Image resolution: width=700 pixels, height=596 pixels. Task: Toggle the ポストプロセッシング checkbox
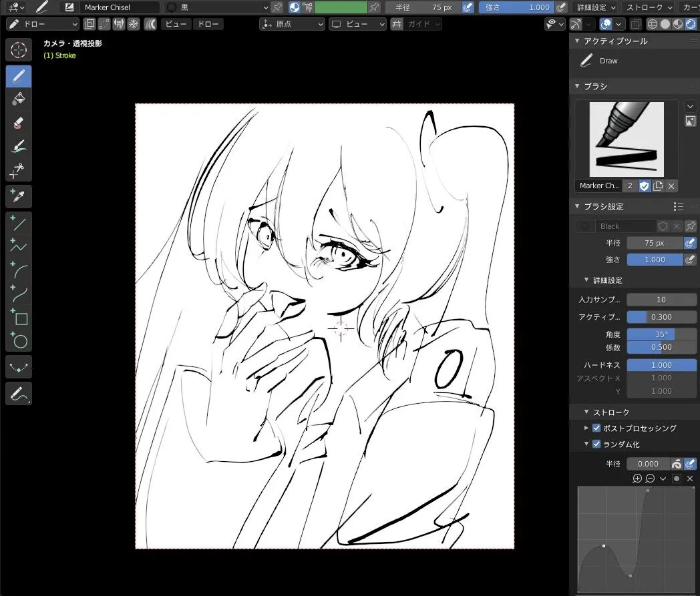596,428
